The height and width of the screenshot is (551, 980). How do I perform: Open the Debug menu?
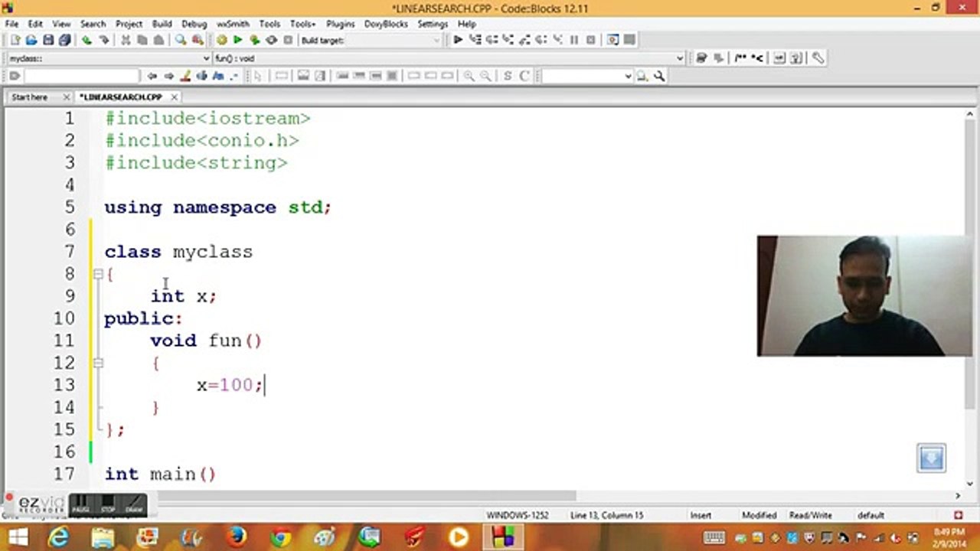tap(194, 24)
